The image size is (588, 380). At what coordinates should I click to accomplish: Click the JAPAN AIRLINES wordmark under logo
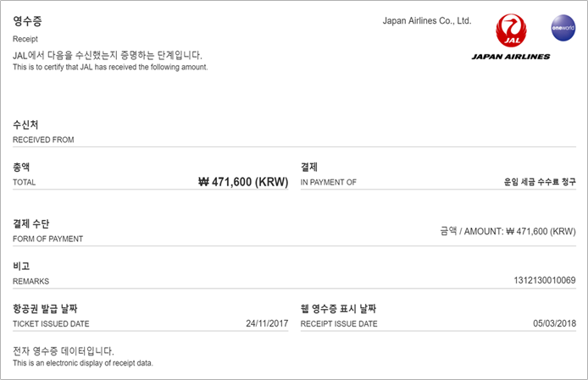tap(511, 57)
